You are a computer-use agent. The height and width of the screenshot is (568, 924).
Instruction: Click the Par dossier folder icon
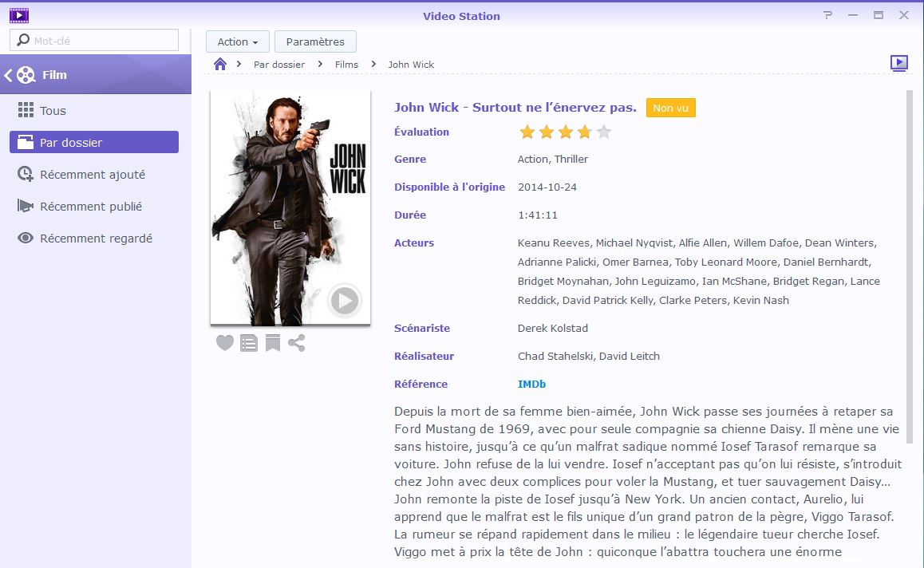[26, 142]
